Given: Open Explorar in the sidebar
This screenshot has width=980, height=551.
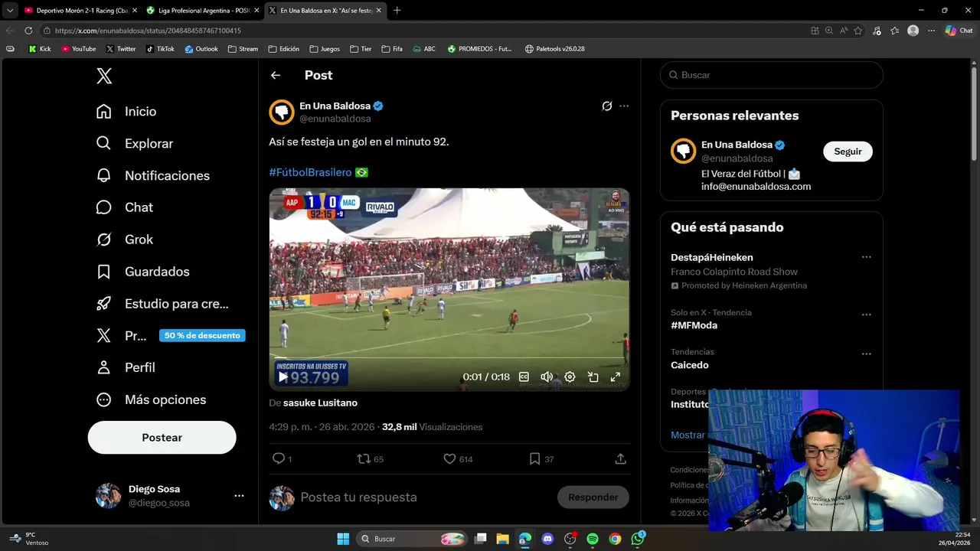Looking at the screenshot, I should [135, 144].
